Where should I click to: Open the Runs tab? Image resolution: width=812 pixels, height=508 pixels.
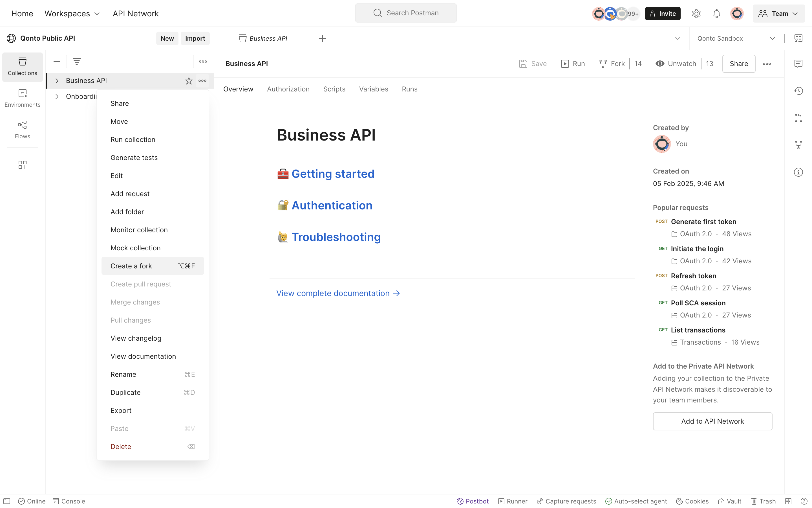coord(409,89)
